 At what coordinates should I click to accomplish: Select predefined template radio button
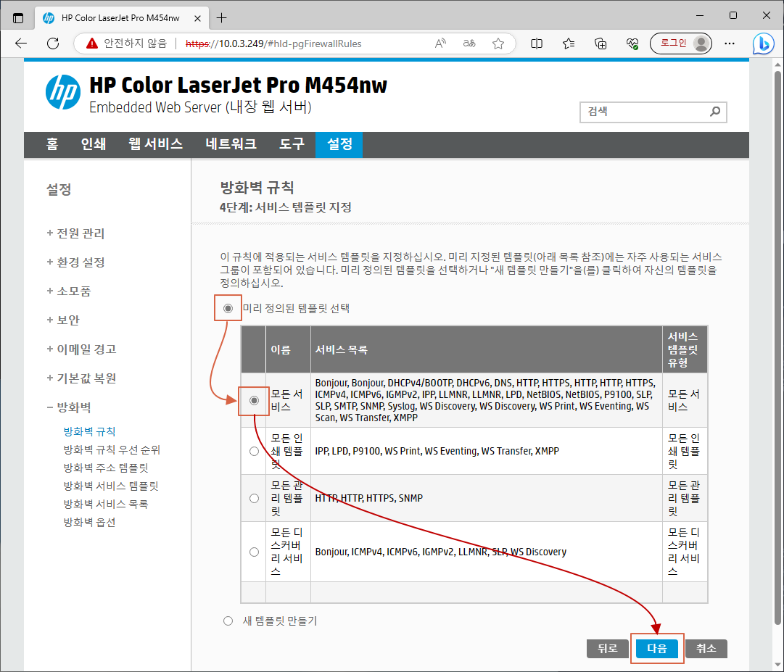[x=228, y=308]
